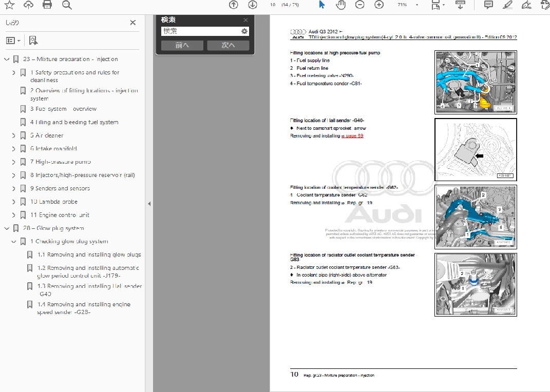
Task: Open 4 Filling and bleeding fuel system
Action: click(74, 122)
